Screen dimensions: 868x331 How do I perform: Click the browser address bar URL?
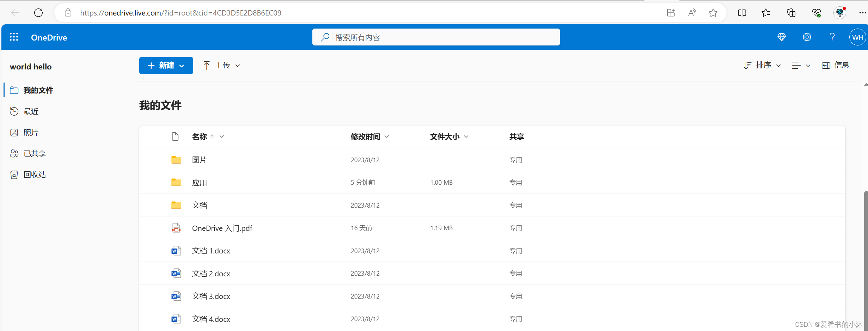[x=181, y=13]
